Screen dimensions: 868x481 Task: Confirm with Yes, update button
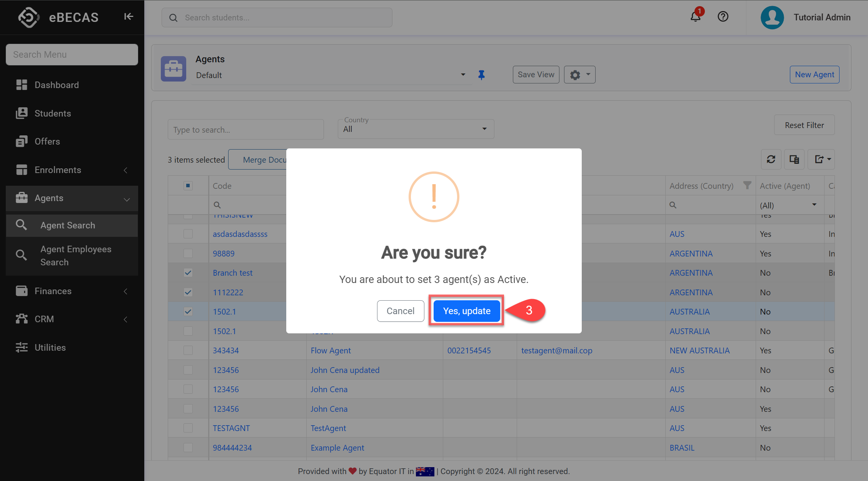coord(467,311)
